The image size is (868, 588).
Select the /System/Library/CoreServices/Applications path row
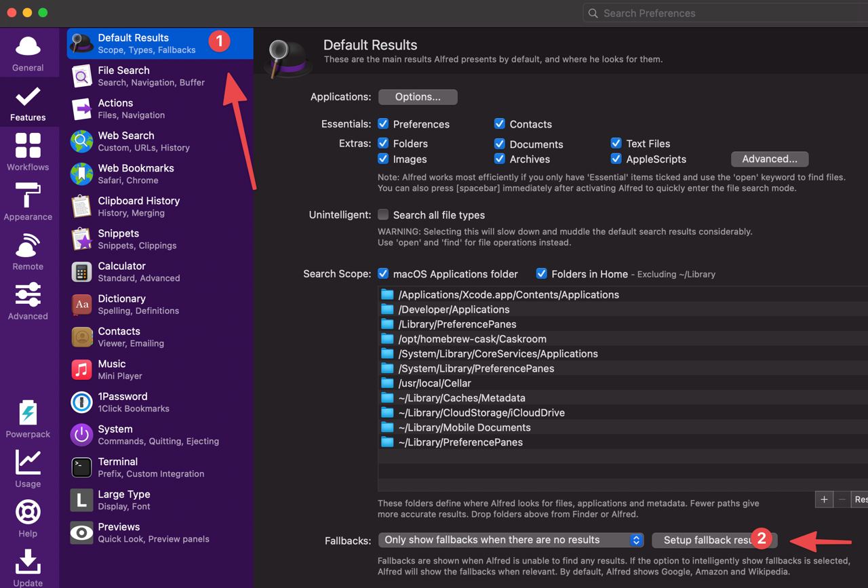(x=623, y=353)
